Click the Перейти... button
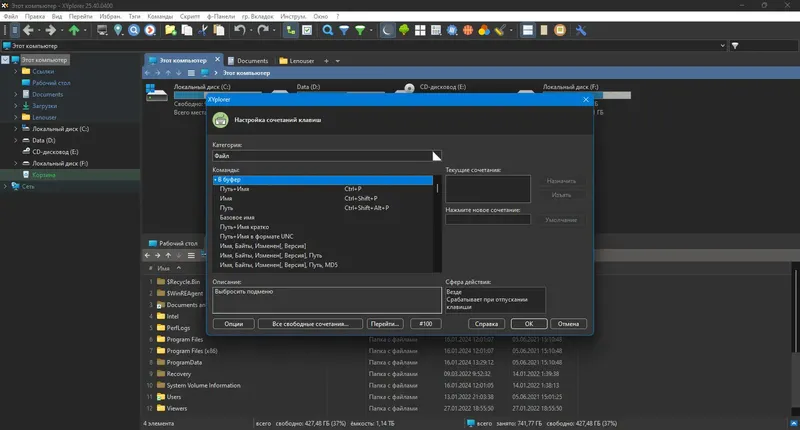 click(385, 324)
